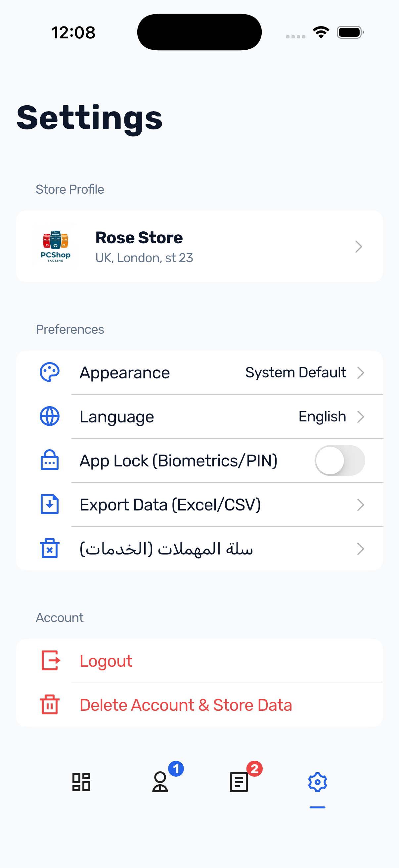Tap the Appearance palette icon
This screenshot has height=868, width=399.
pyautogui.click(x=50, y=372)
